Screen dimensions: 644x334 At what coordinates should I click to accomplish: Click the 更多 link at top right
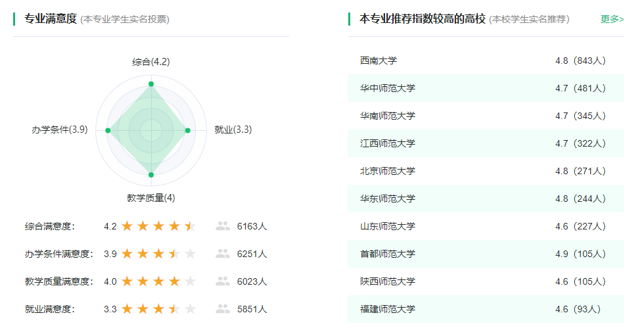tap(611, 19)
